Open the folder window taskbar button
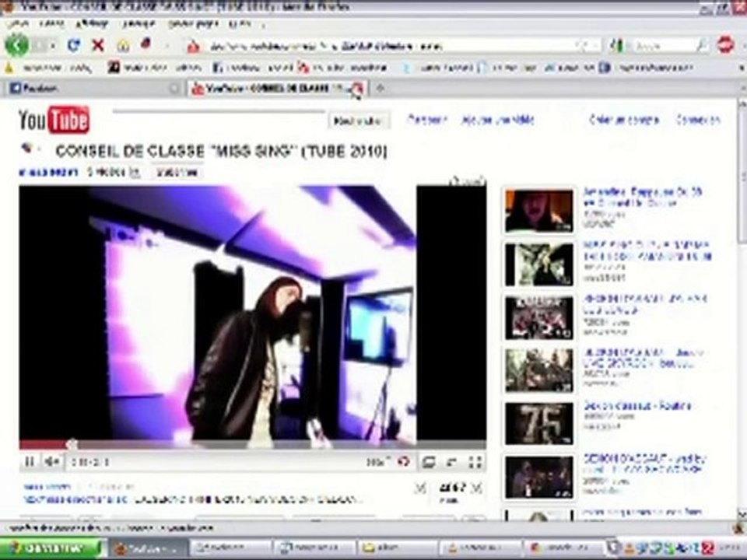The image size is (747, 560). pyautogui.click(x=398, y=548)
